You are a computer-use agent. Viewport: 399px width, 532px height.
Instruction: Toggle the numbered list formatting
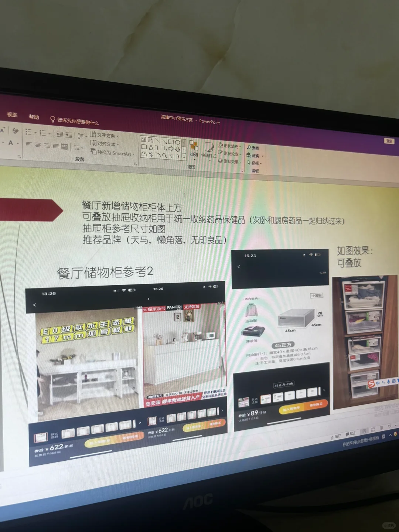(43, 132)
